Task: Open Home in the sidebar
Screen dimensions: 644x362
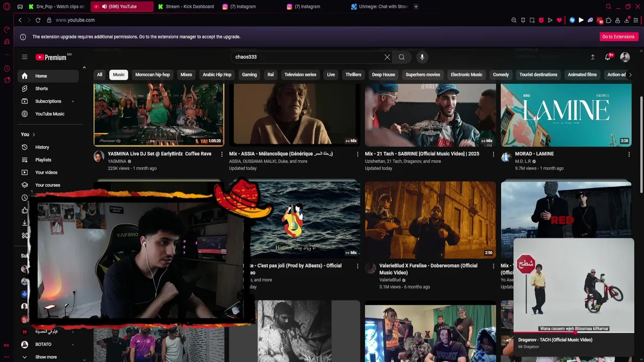Action: pos(49,76)
